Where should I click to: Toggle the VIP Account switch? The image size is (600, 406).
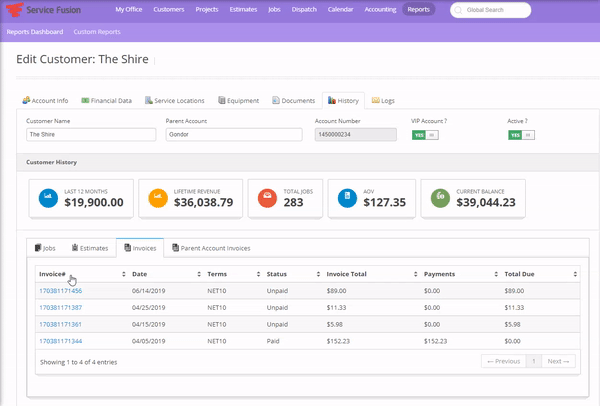(425, 135)
